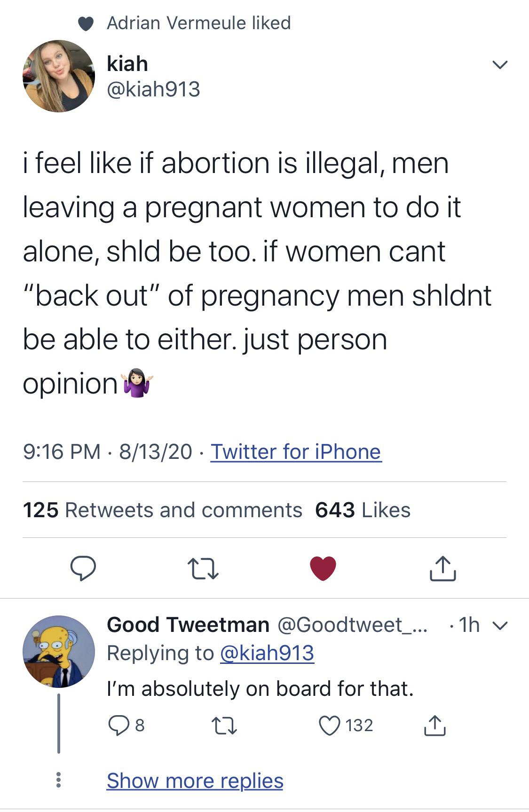Image resolution: width=529 pixels, height=812 pixels.
Task: View the 643 Likes list
Action: pyautogui.click(x=363, y=510)
